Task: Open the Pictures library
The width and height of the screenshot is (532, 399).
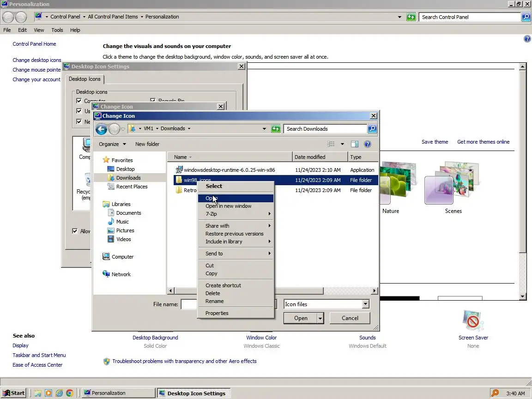Action: [x=125, y=230]
